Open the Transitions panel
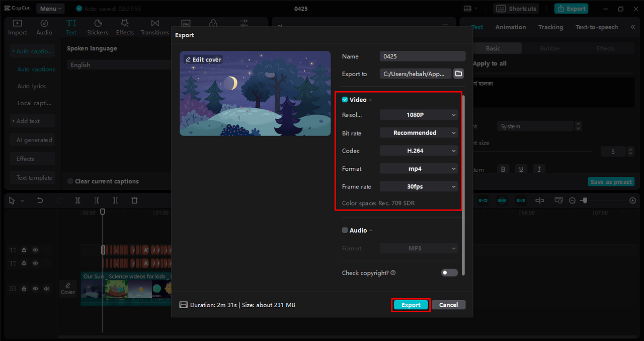This screenshot has width=644, height=341. [155, 27]
